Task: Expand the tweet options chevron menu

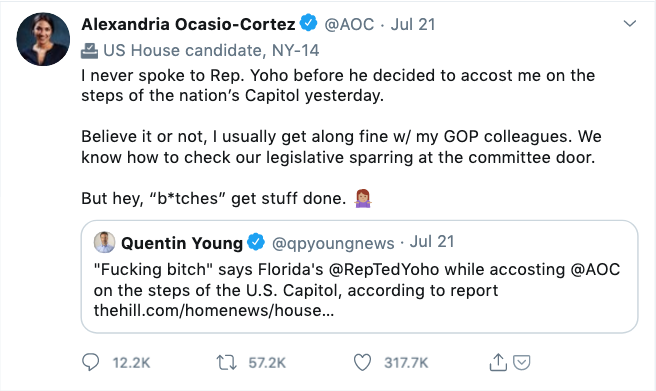Action: (x=630, y=24)
